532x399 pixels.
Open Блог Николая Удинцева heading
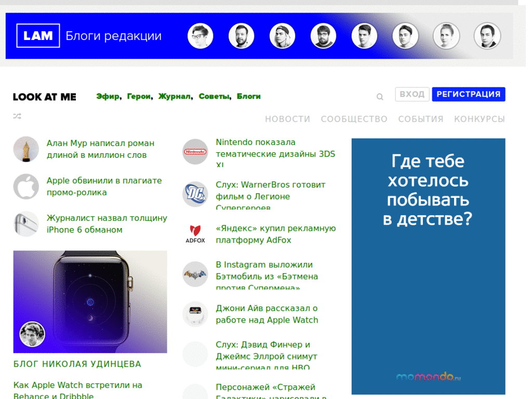77,364
